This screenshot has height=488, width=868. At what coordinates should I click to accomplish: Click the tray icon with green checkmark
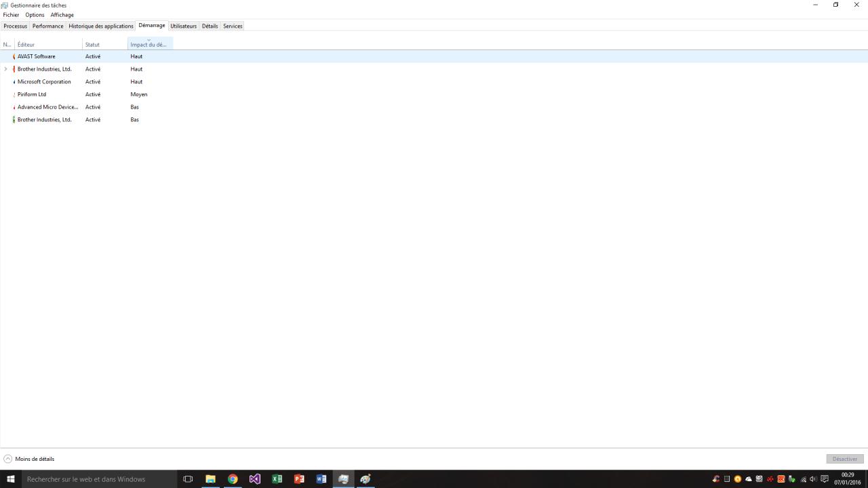(x=792, y=479)
